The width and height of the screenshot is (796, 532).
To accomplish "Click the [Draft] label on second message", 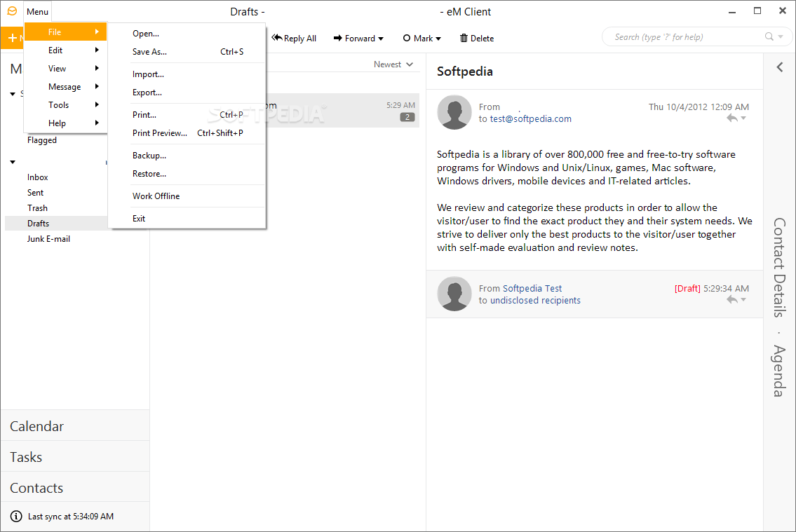I will 687,288.
